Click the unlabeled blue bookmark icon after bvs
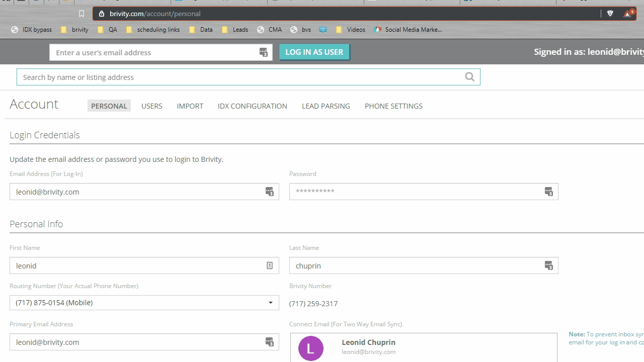Image resolution: width=644 pixels, height=362 pixels. pos(323,30)
